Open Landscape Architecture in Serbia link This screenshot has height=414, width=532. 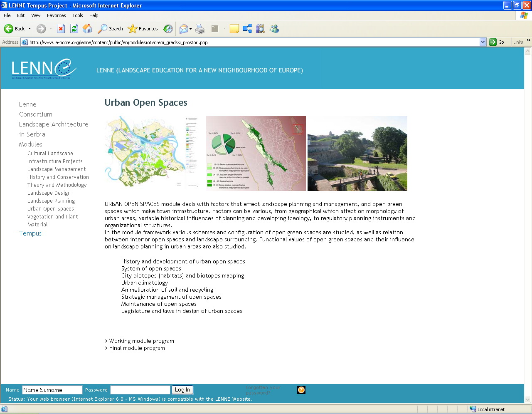click(54, 129)
